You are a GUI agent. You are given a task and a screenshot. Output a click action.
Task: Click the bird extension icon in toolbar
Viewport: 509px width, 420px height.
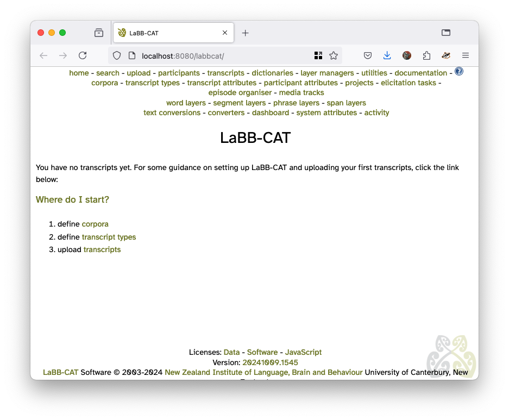tap(446, 56)
